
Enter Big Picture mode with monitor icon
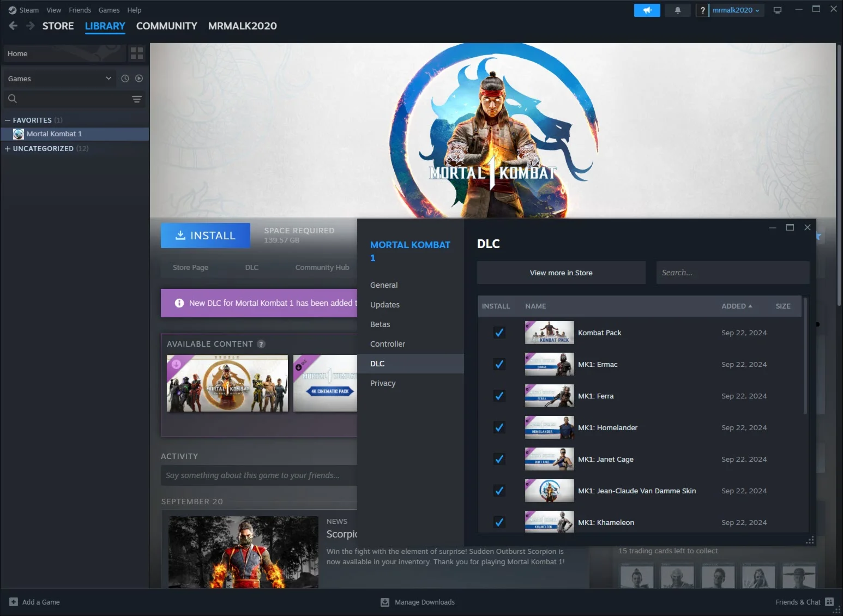click(778, 10)
